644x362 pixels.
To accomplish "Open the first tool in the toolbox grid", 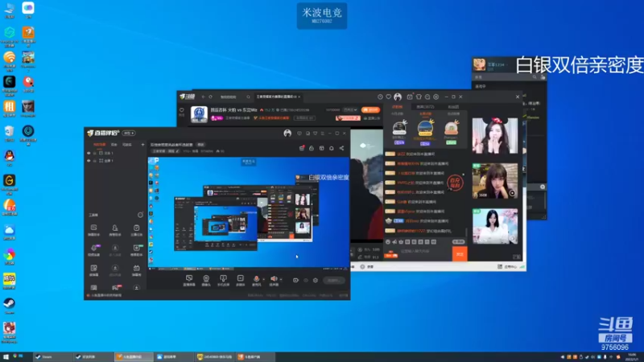I will tap(93, 230).
